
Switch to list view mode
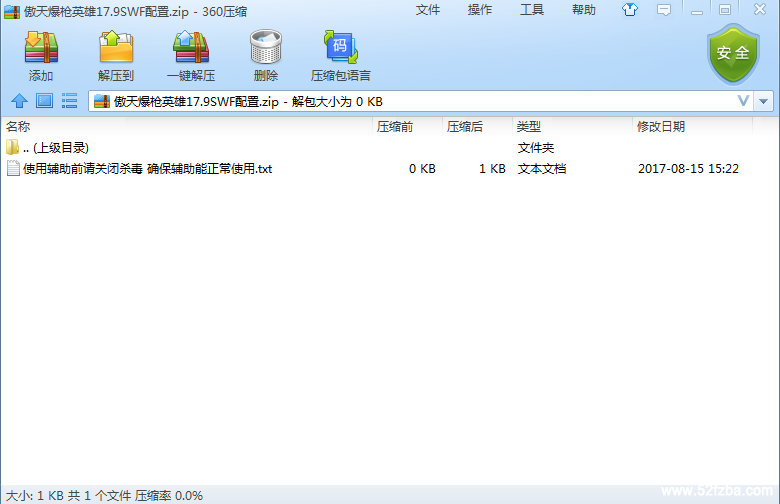pos(69,101)
